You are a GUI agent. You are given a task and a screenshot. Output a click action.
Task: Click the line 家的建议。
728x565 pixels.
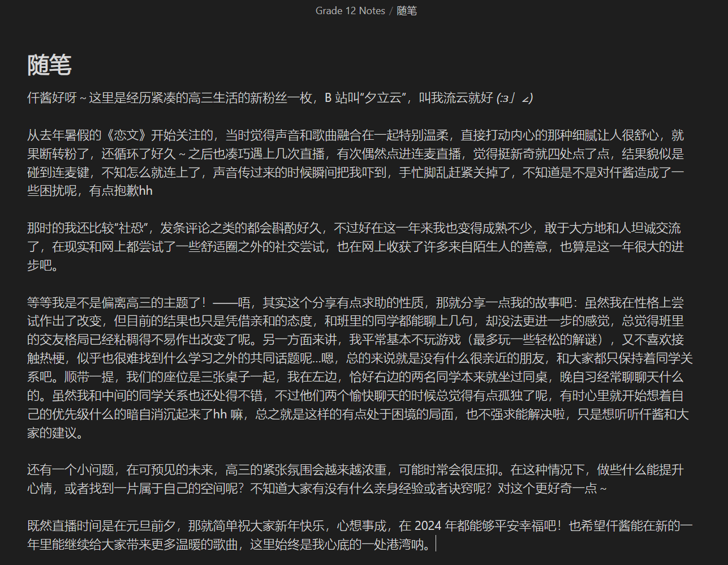[x=55, y=434]
